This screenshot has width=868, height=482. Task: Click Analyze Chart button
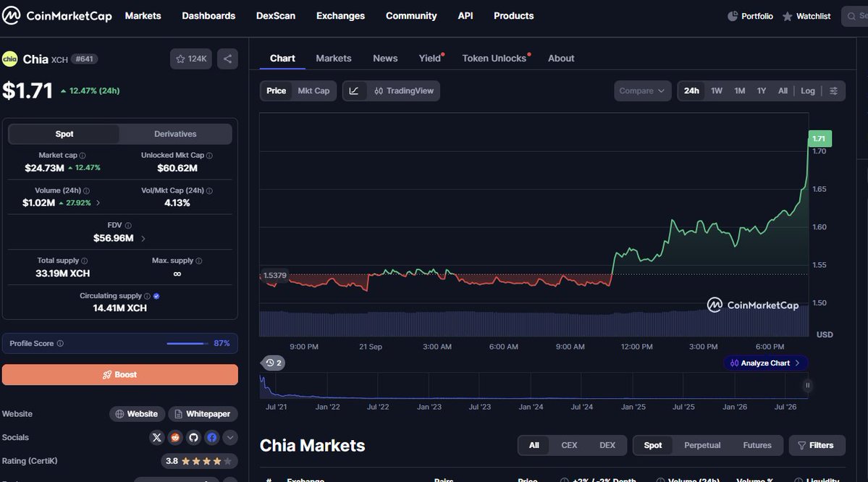coord(766,363)
